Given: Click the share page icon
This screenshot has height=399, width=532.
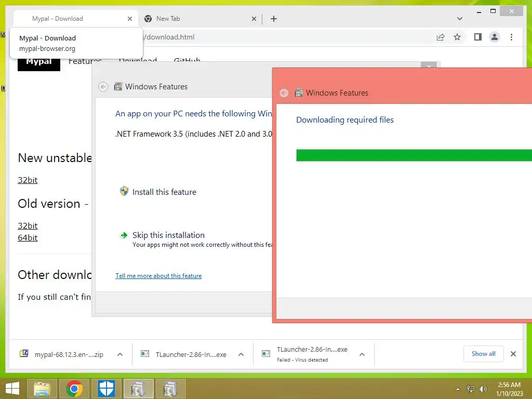Looking at the screenshot, I should 441,37.
